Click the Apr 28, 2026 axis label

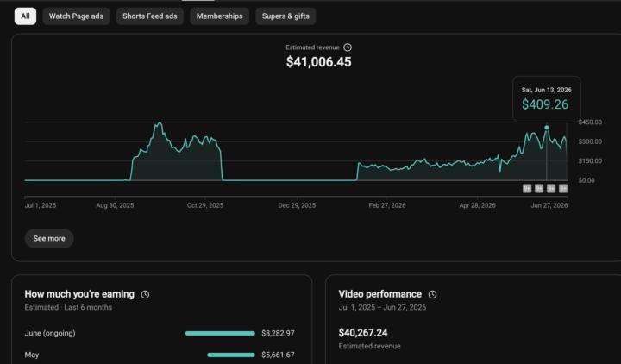point(477,205)
